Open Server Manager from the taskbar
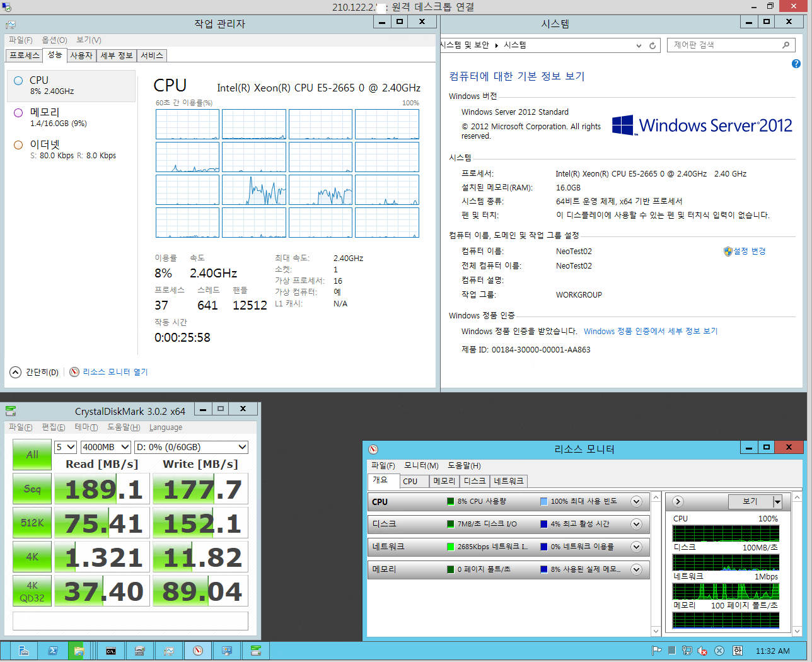 tap(23, 651)
